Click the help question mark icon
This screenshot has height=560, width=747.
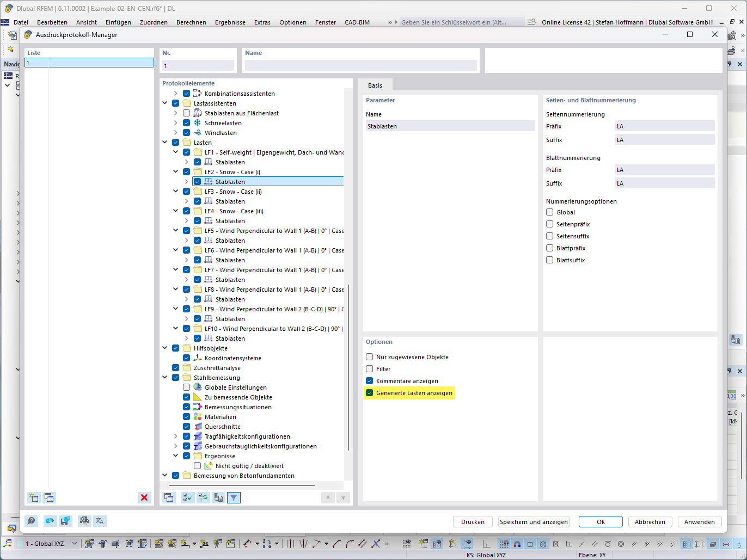[31, 521]
